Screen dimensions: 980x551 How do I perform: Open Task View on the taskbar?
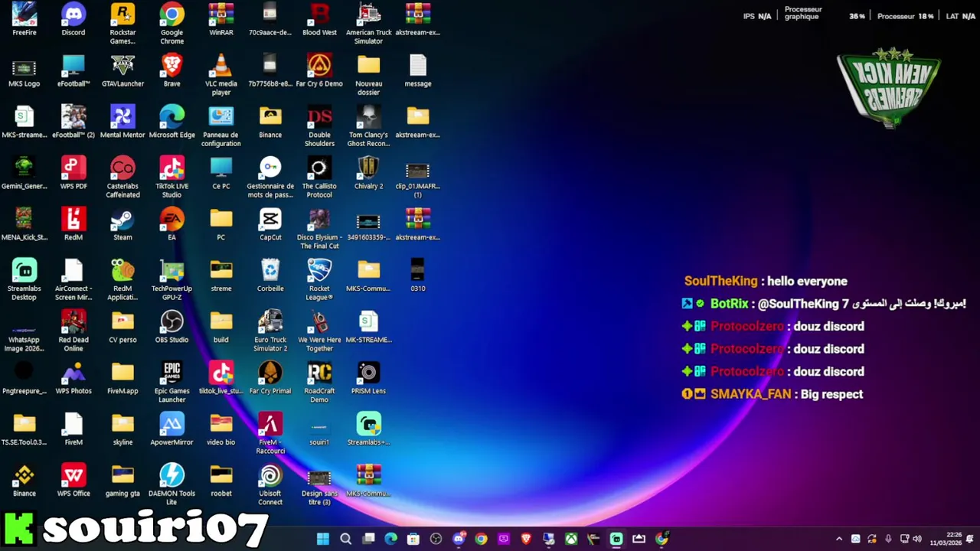pyautogui.click(x=368, y=539)
